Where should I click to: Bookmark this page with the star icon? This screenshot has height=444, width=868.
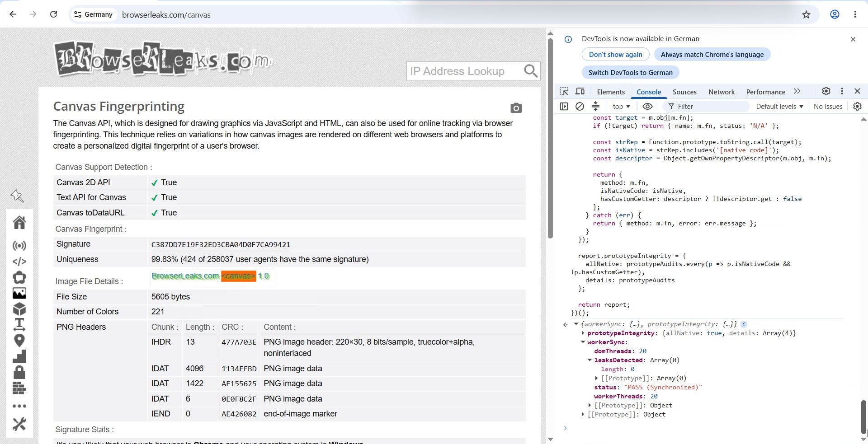click(806, 14)
